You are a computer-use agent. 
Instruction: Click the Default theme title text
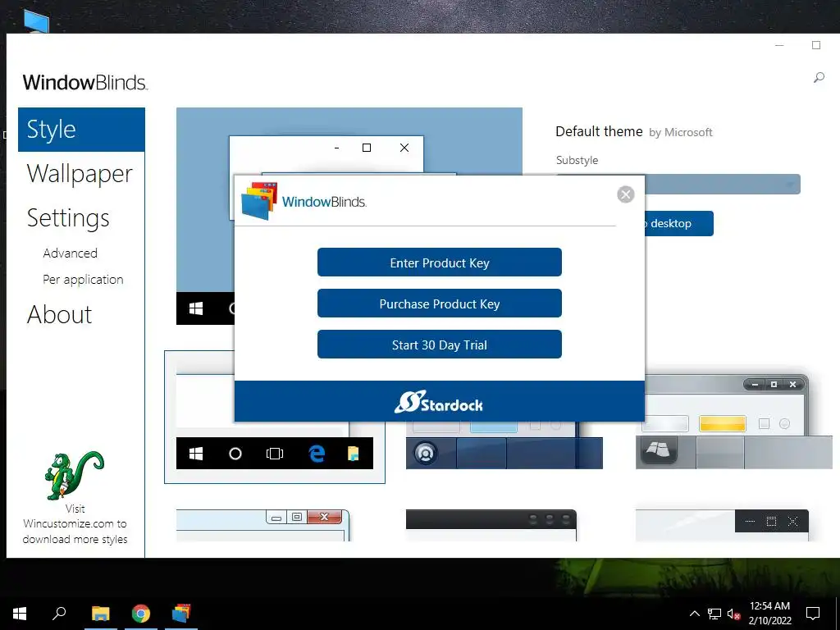pyautogui.click(x=599, y=131)
